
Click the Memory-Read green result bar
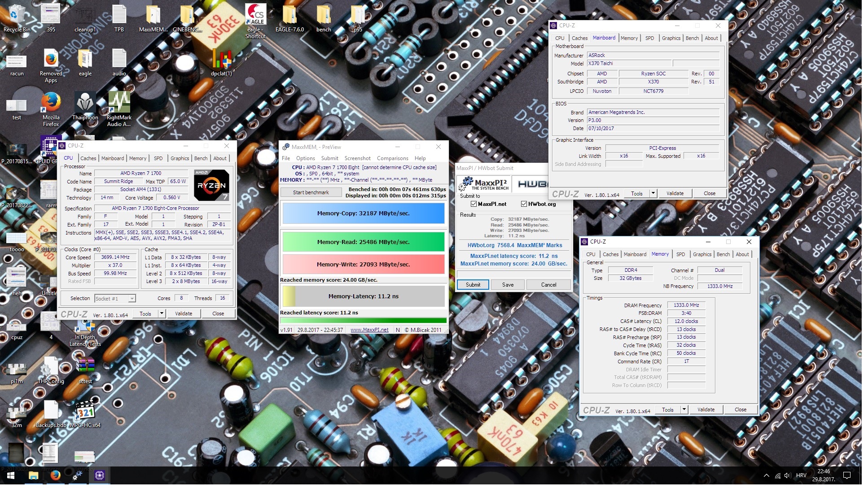[363, 242]
